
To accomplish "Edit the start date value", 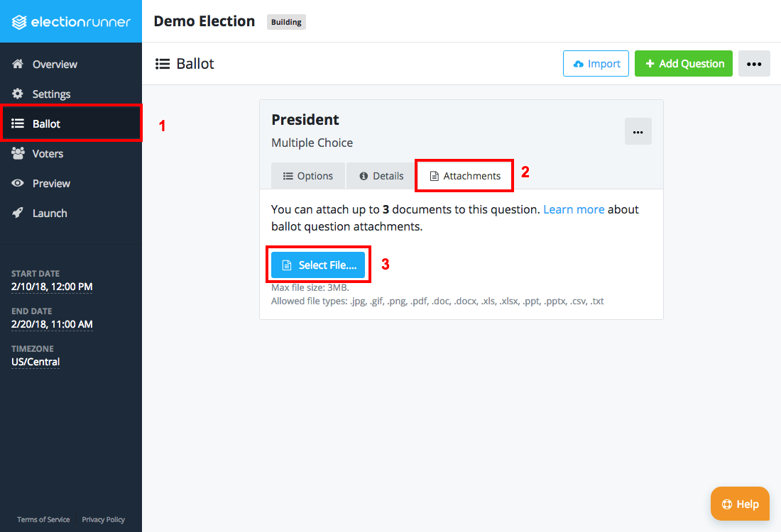I will pyautogui.click(x=52, y=287).
